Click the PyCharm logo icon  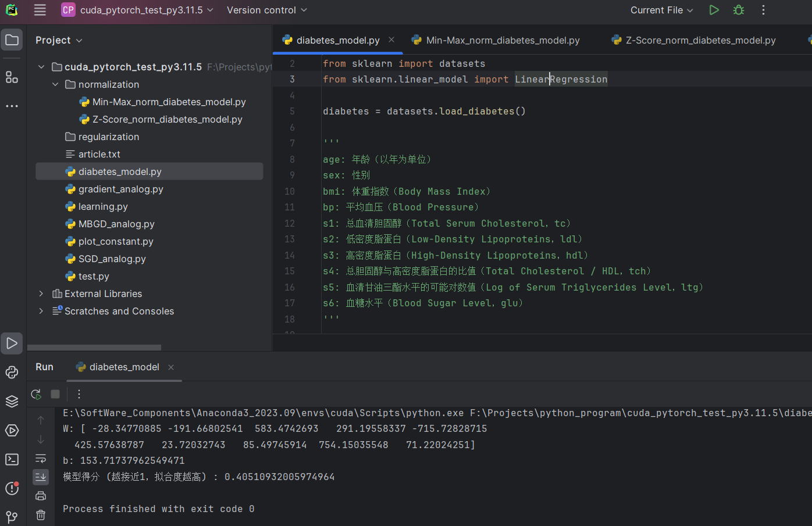[x=12, y=10]
